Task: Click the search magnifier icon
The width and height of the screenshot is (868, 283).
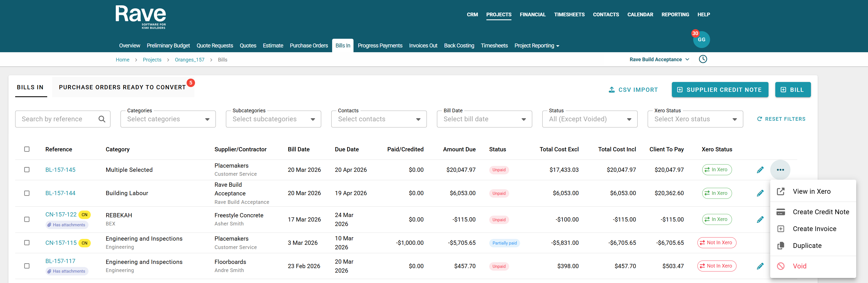Action: tap(102, 119)
